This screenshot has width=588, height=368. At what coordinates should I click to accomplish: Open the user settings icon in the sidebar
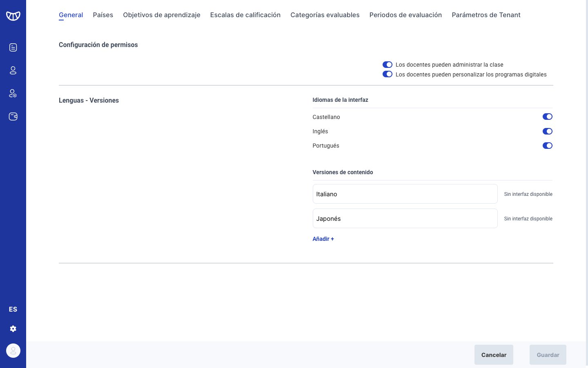tap(13, 94)
